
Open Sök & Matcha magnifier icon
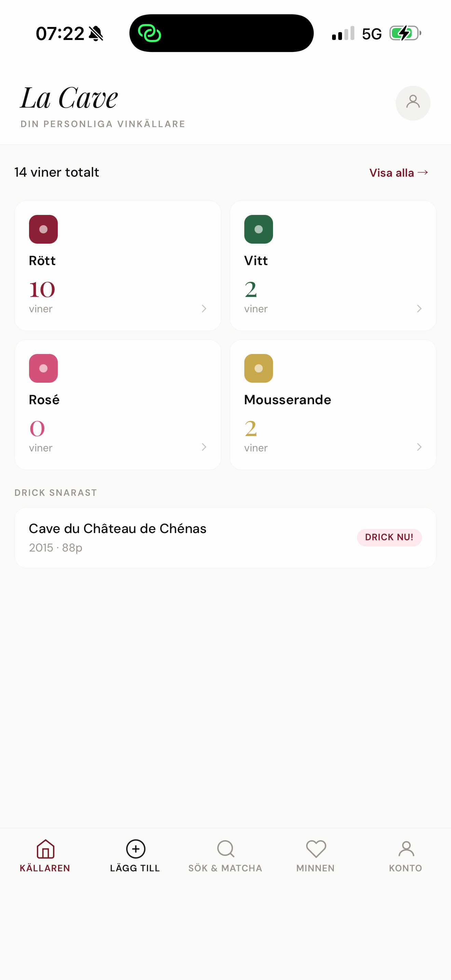[x=225, y=849]
